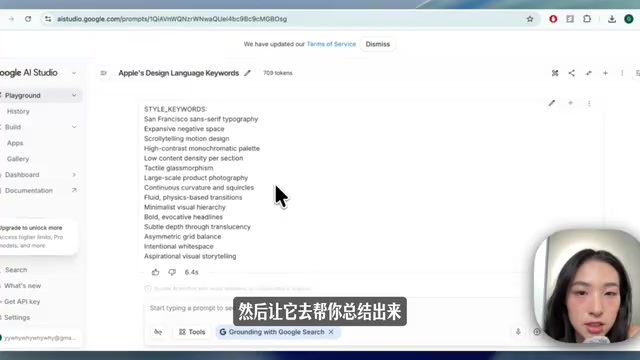Open the Google AI Studio dropdown

(x=74, y=73)
